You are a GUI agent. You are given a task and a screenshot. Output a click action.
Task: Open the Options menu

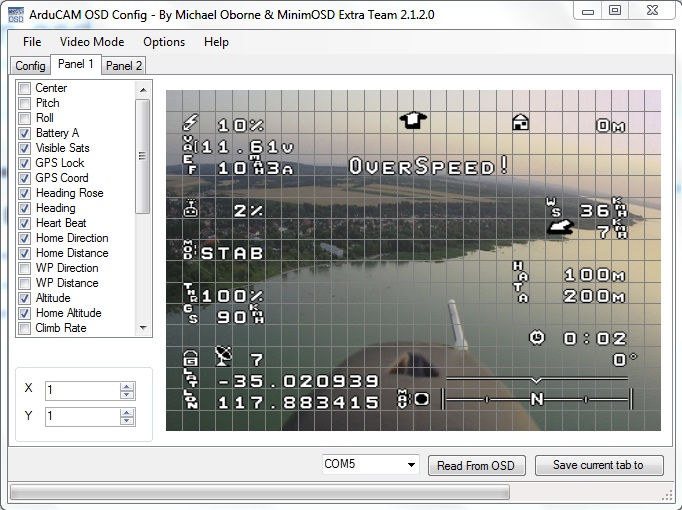pos(164,42)
